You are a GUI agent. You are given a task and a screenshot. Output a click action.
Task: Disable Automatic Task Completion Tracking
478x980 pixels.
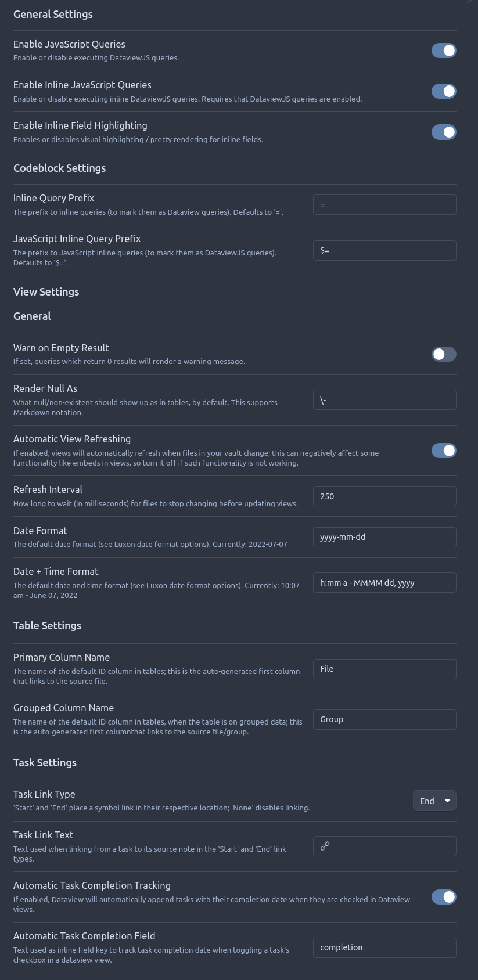coord(444,897)
